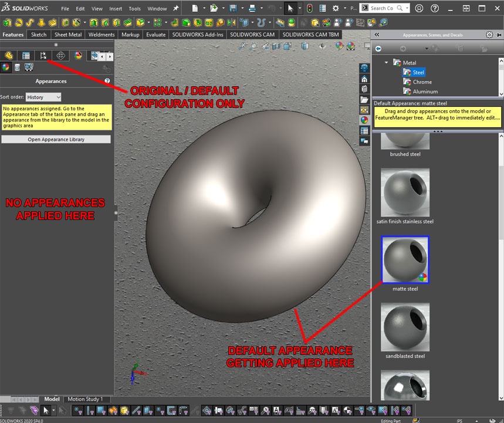Toggle the task pane auto-hide pin

[x=499, y=35]
